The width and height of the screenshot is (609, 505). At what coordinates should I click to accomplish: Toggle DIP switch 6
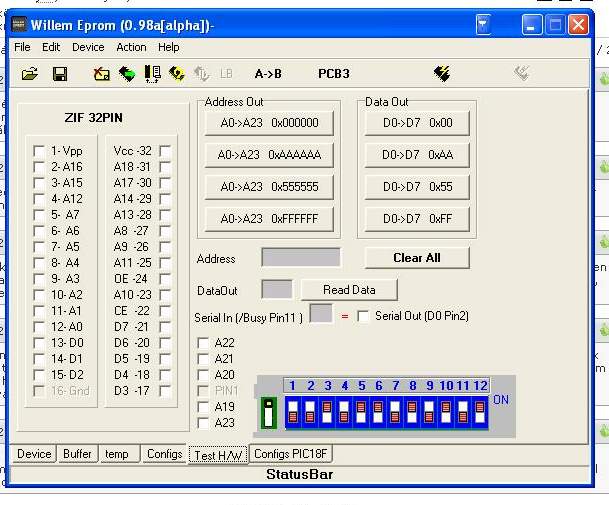378,412
